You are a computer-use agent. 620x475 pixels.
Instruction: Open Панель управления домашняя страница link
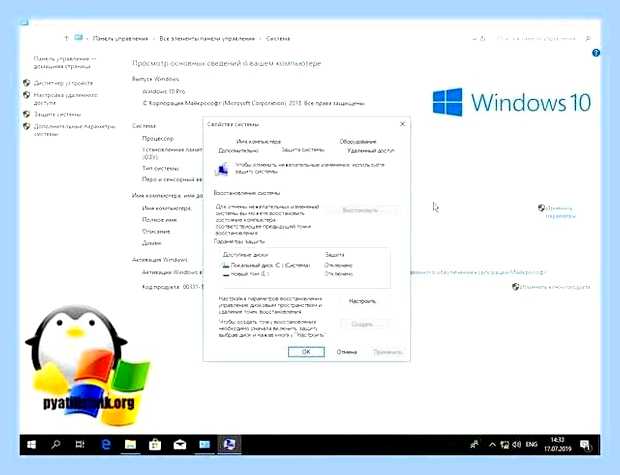[64, 62]
